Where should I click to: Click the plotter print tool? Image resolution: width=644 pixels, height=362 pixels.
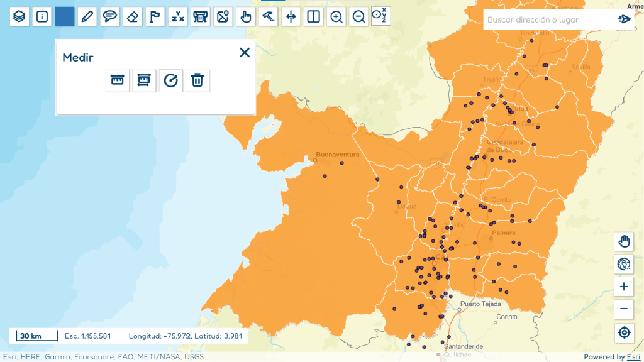200,17
